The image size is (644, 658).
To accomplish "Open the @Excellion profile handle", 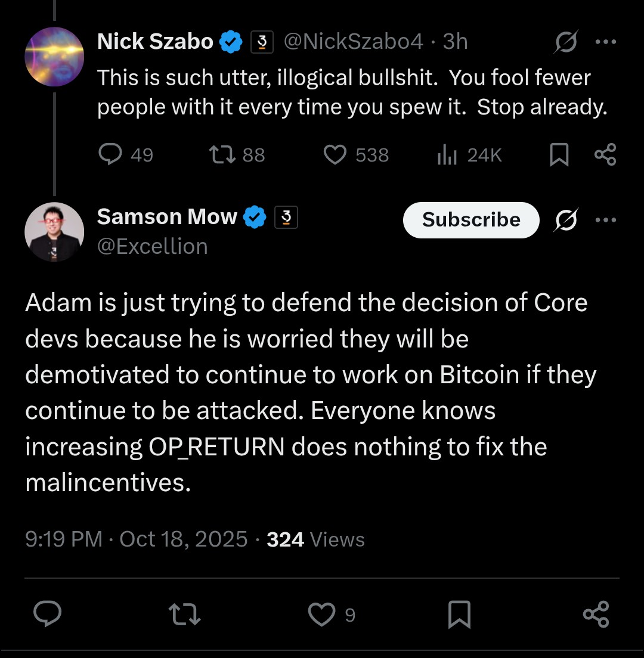I will tap(152, 246).
